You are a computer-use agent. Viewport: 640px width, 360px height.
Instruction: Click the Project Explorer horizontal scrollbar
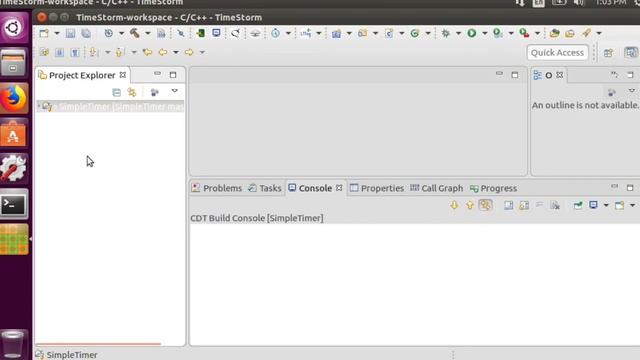coord(98,344)
